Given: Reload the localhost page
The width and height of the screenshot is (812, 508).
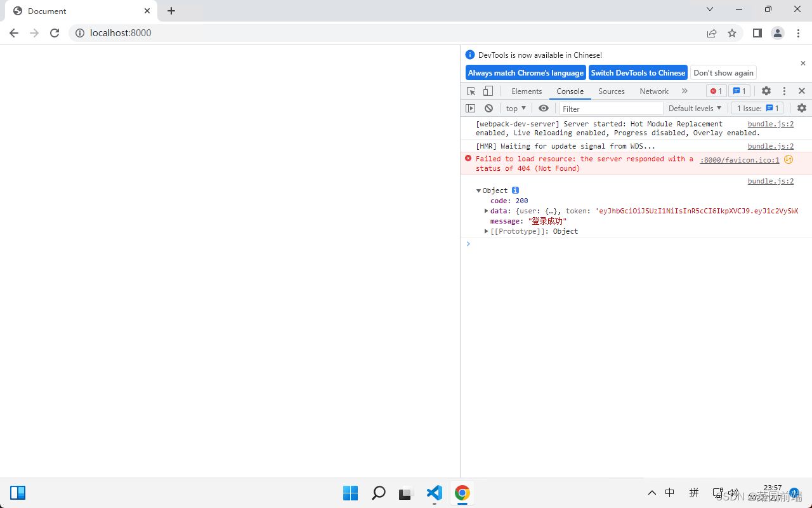Looking at the screenshot, I should 55,33.
